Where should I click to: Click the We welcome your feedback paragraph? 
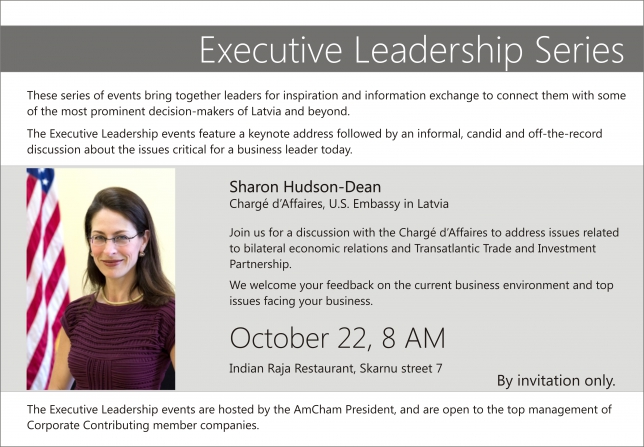421,293
